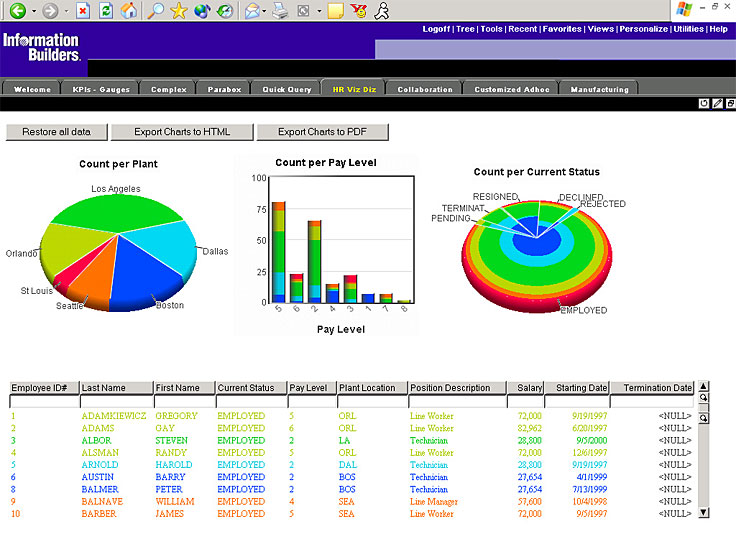Switch to the KPIs - Gauges tab

101,89
